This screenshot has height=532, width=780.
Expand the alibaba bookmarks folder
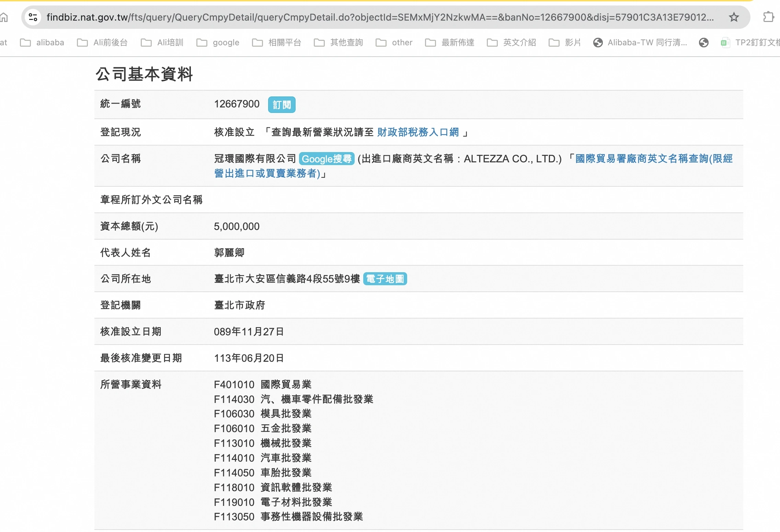click(x=42, y=43)
